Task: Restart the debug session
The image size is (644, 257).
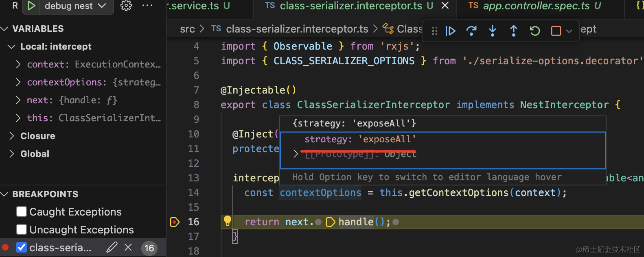Action: (535, 31)
